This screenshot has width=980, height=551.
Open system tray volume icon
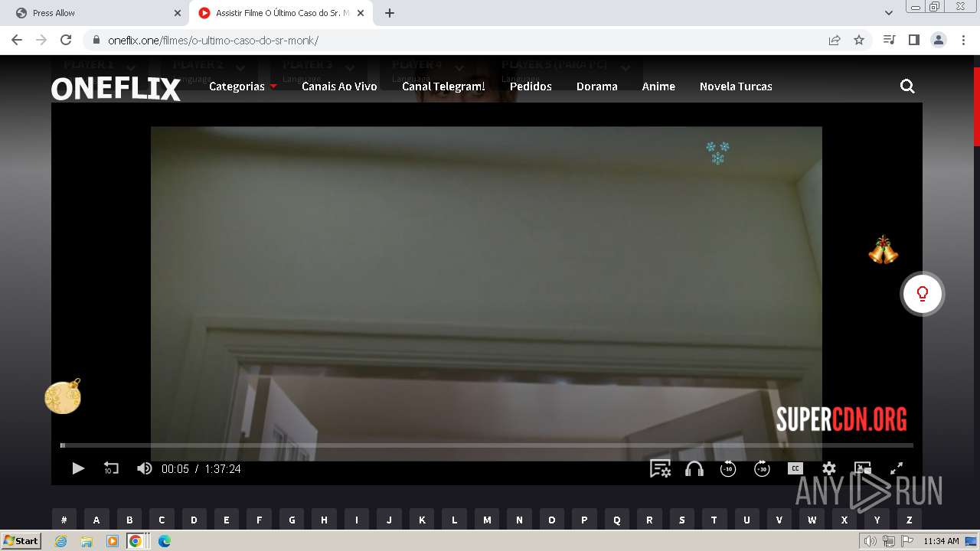pos(871,541)
